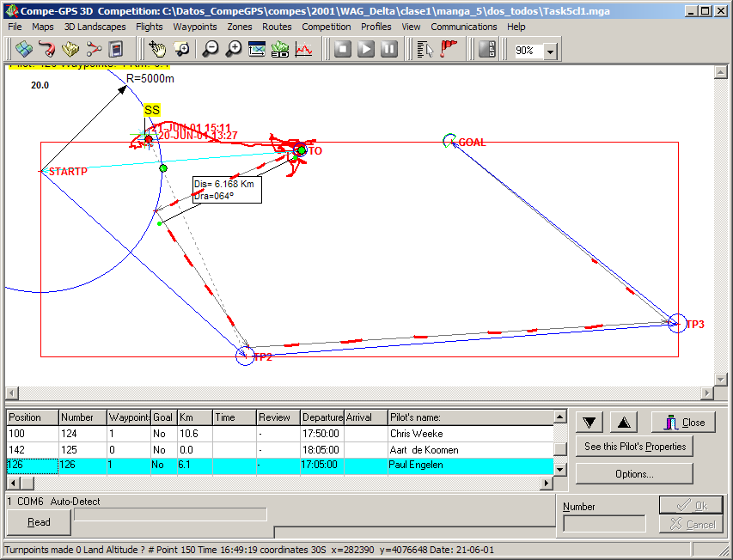This screenshot has width=733, height=560.
Task: Click the red route nodes toolbar icon
Action: (94, 49)
